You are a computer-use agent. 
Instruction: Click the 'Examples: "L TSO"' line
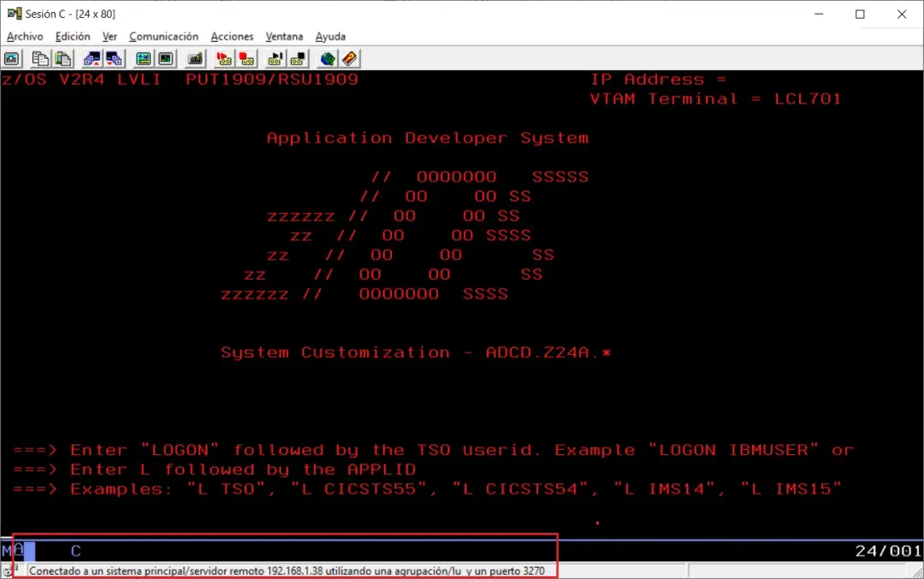coord(428,489)
